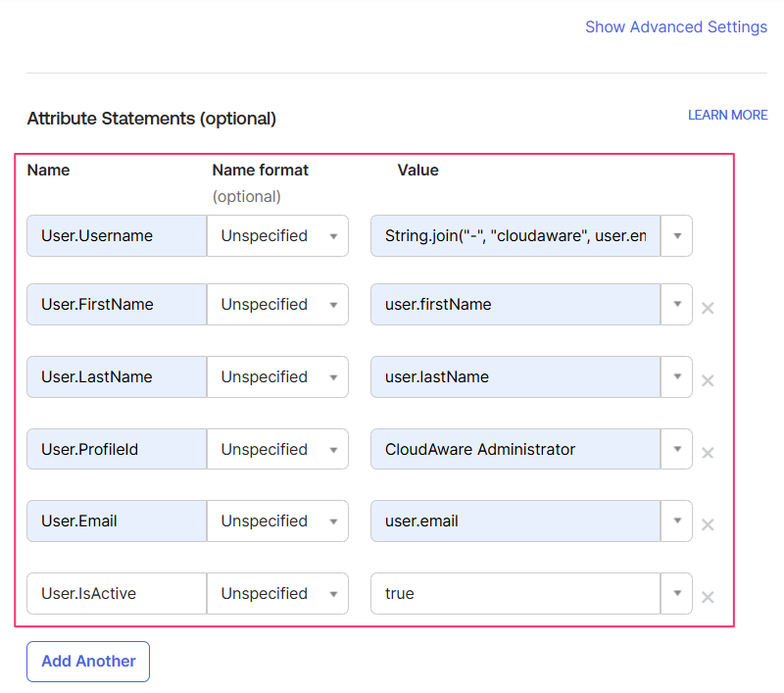This screenshot has height=693, width=784.
Task: Open the value dropdown beside user.email
Action: 677,520
